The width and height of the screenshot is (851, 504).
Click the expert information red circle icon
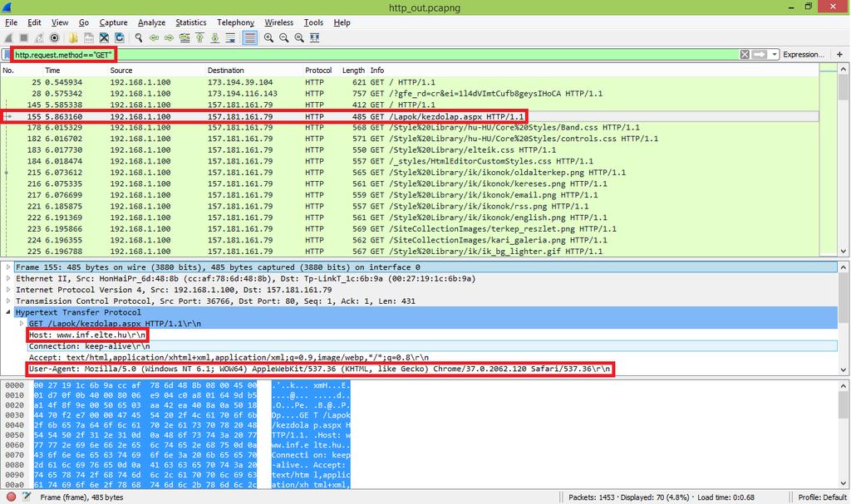point(11,497)
